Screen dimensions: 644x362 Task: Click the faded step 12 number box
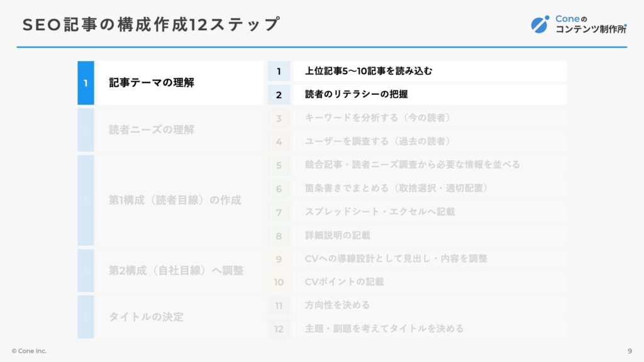(279, 329)
